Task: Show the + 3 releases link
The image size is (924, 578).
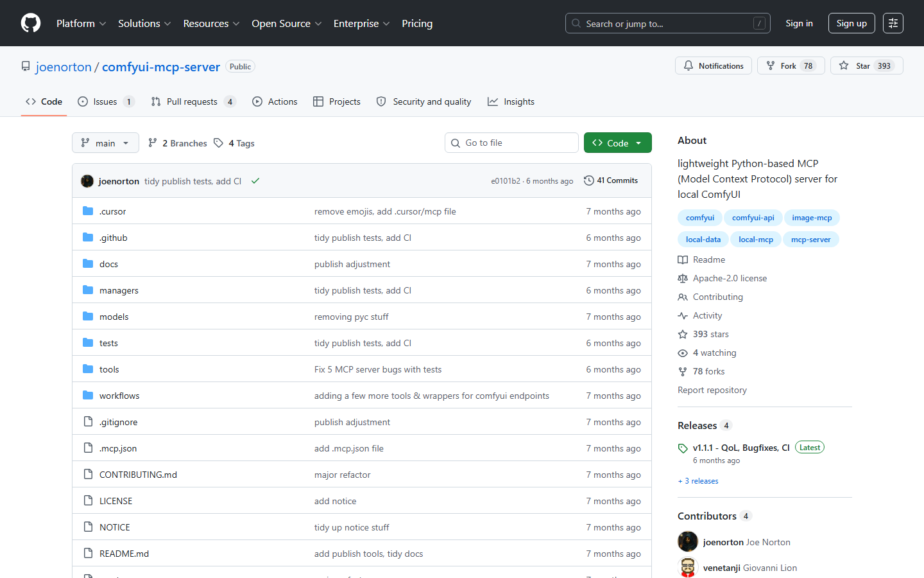Action: (698, 481)
